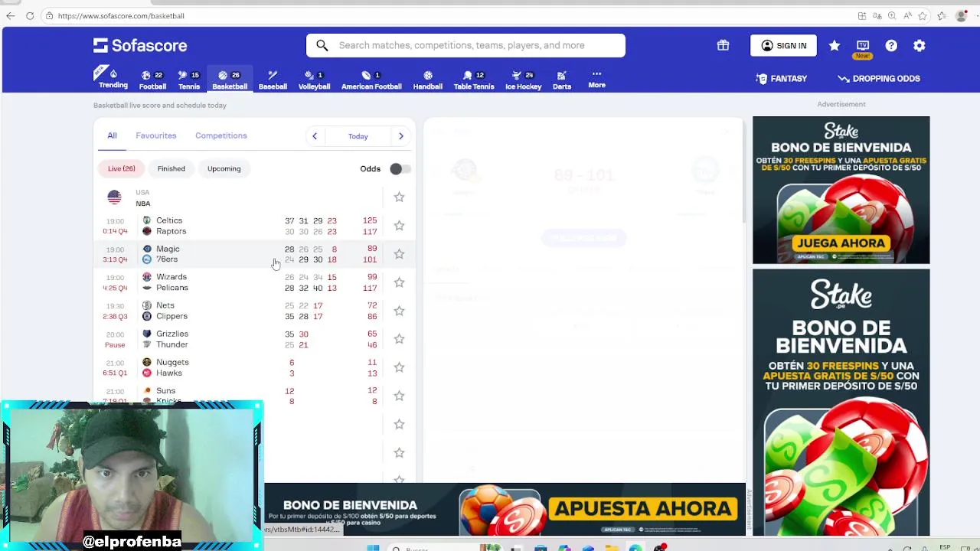Focus the Sofascore search field

465,45
